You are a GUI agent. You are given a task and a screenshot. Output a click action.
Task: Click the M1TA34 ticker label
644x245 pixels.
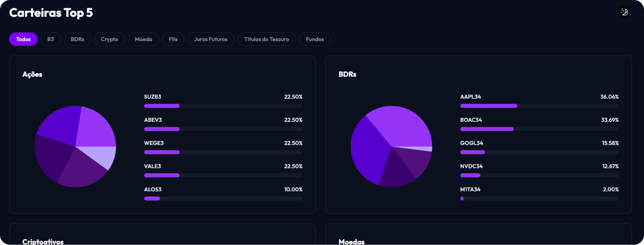(x=470, y=189)
